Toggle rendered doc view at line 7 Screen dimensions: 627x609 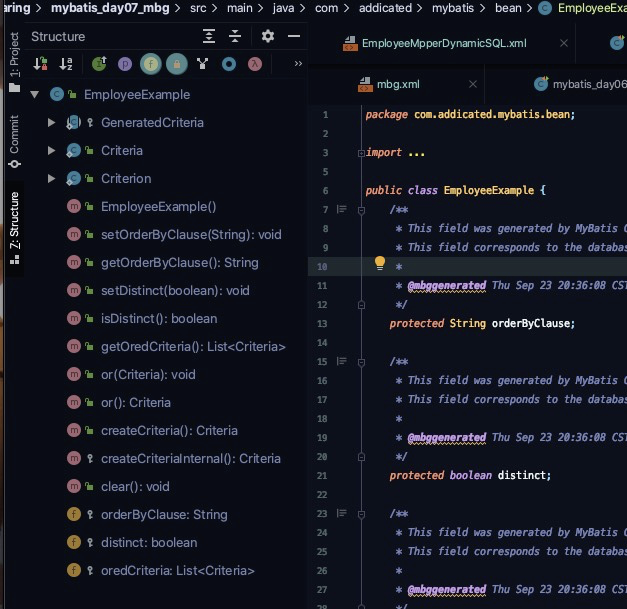[341, 209]
